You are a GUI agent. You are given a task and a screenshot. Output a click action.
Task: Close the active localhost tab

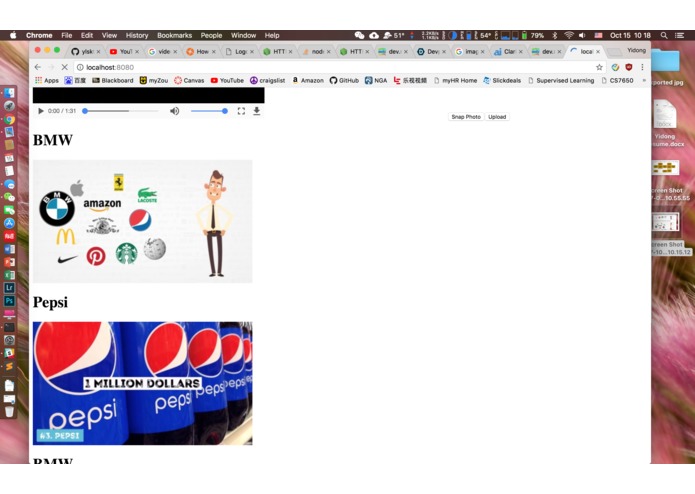(598, 52)
